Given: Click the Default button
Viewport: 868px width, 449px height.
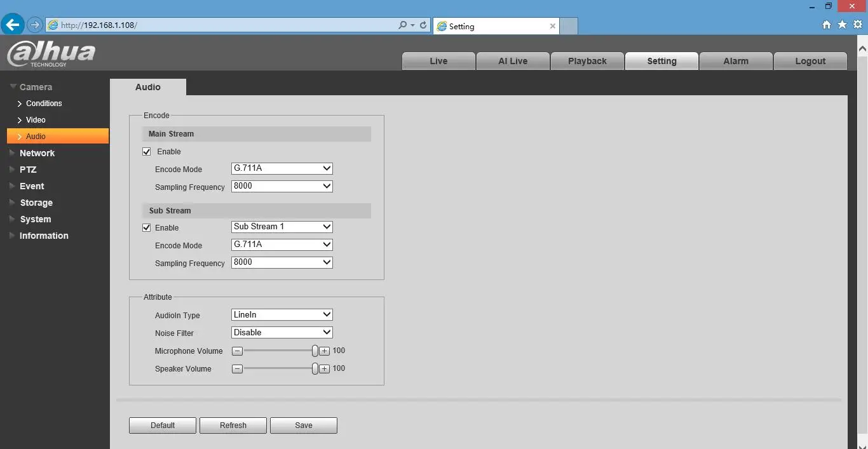Looking at the screenshot, I should 163,426.
